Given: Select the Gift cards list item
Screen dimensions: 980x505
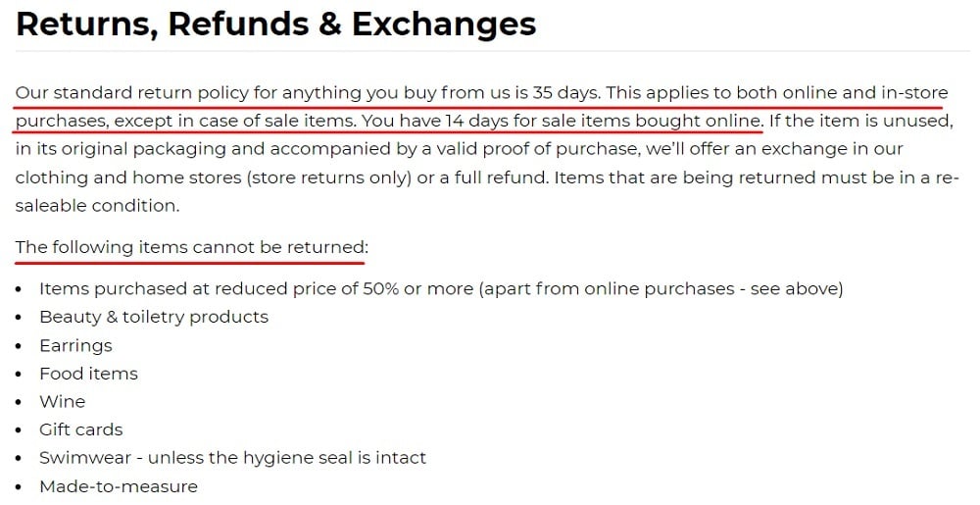Looking at the screenshot, I should [81, 429].
